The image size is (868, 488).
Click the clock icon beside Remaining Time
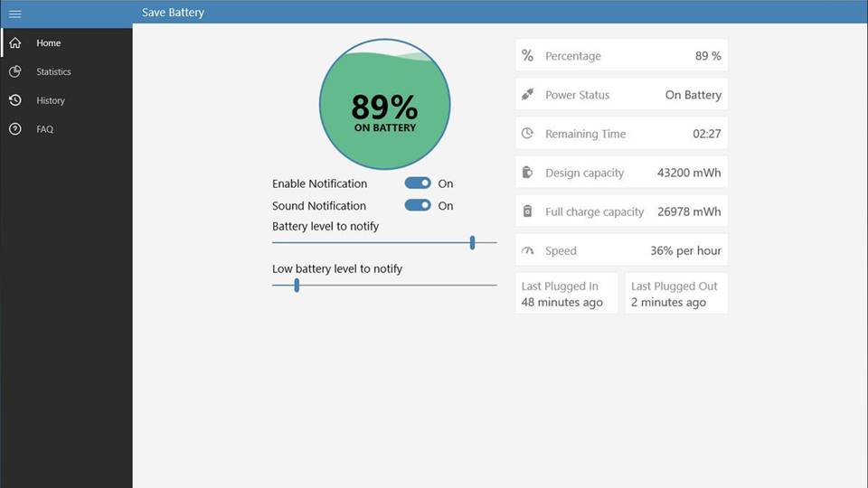(527, 134)
